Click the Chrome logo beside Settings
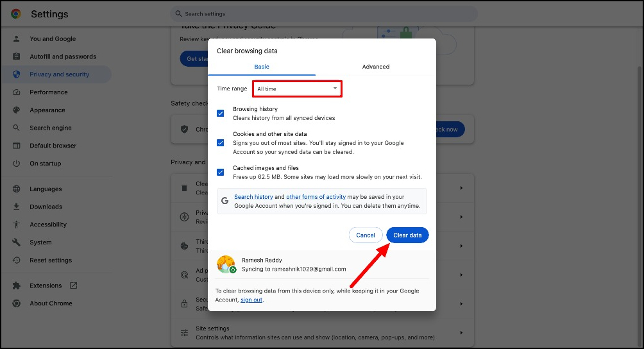 pyautogui.click(x=16, y=14)
